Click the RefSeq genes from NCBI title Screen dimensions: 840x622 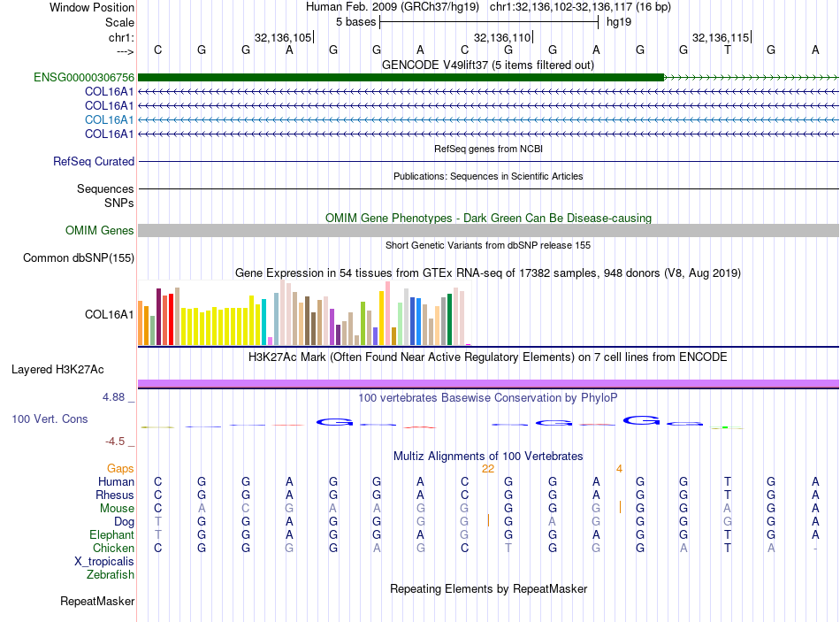click(x=489, y=149)
